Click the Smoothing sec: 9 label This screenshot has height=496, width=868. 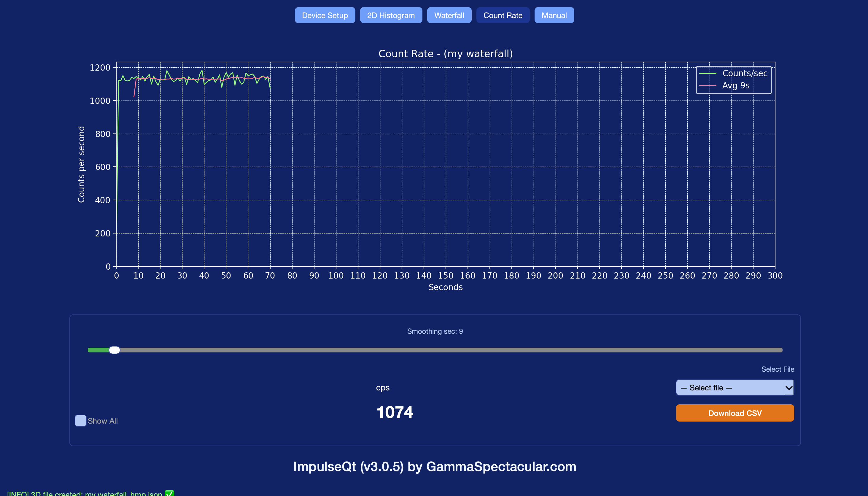[x=435, y=331]
